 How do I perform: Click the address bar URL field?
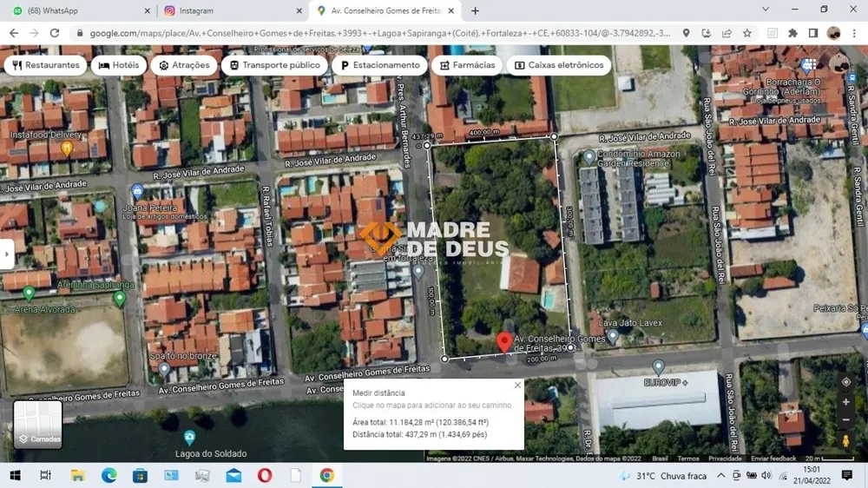(x=379, y=33)
